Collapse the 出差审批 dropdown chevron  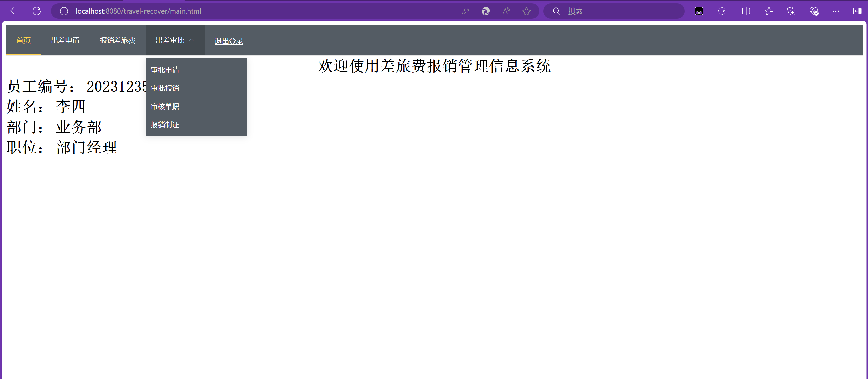point(191,40)
